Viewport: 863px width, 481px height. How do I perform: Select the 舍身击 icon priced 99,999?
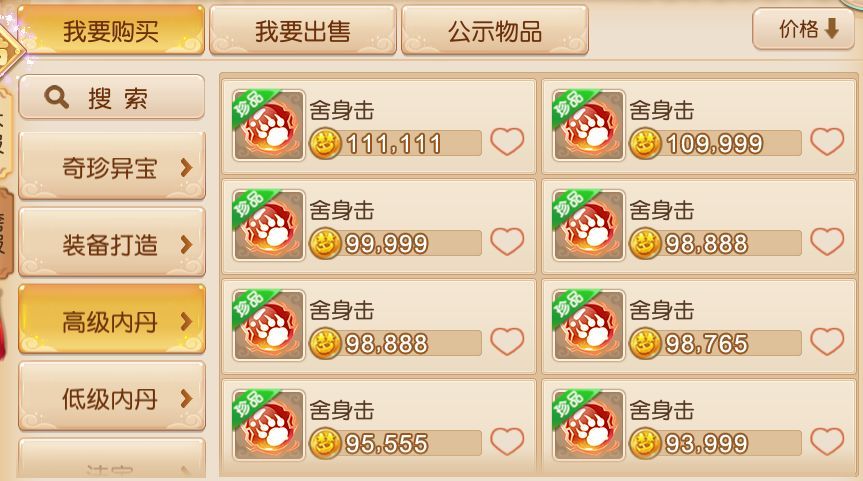269,226
